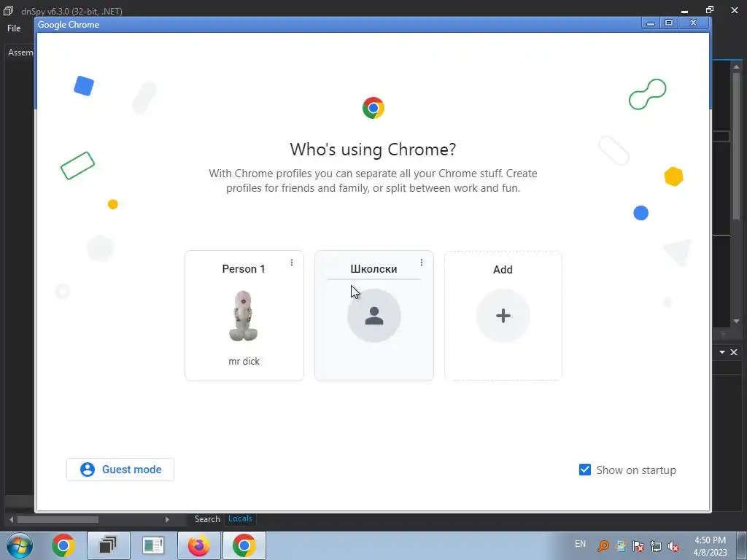Viewport: 747px width, 560px height.
Task: Open the Windows Start menu
Action: pyautogui.click(x=20, y=545)
